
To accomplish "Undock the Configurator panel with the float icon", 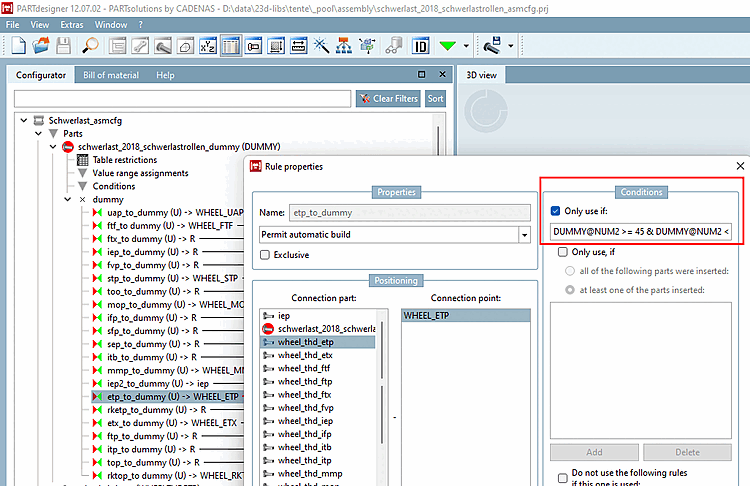I will (x=421, y=74).
